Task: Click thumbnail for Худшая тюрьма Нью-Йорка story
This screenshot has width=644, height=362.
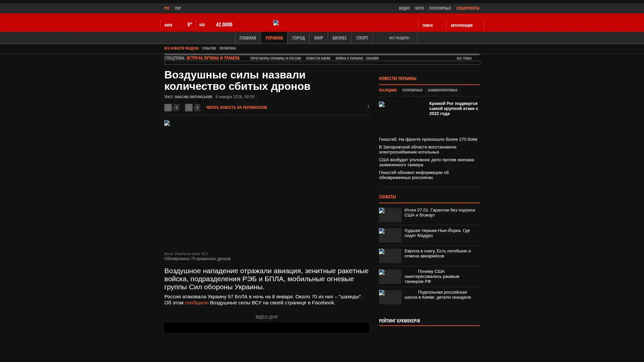Action: [390, 235]
